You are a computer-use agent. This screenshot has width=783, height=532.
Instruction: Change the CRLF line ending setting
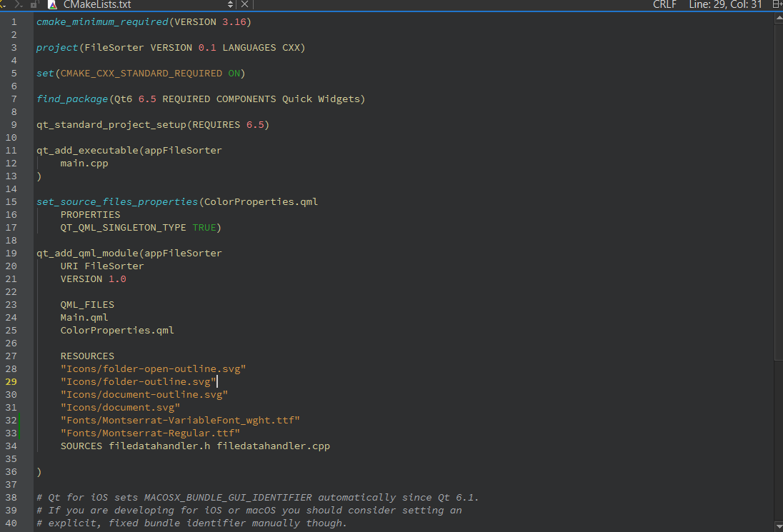tap(664, 4)
